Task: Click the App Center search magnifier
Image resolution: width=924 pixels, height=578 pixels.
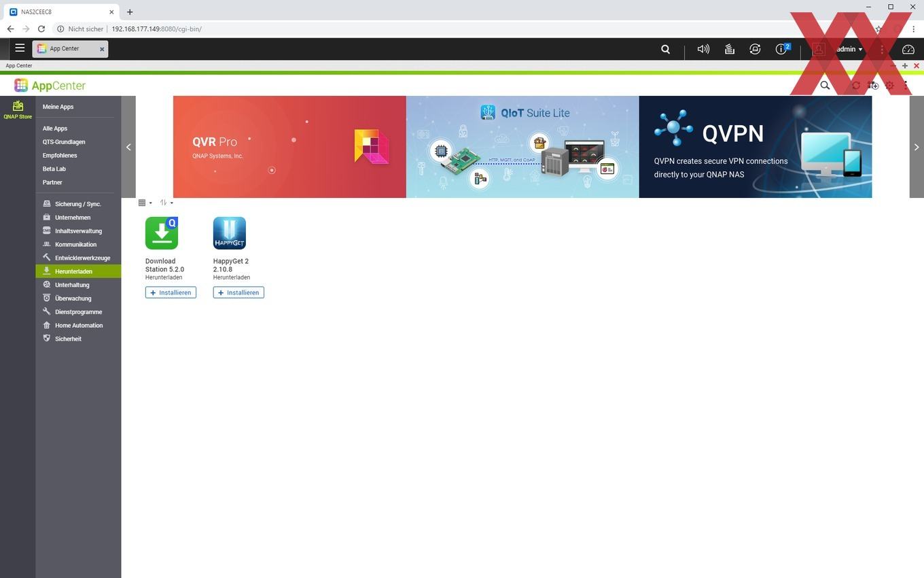Action: (825, 86)
